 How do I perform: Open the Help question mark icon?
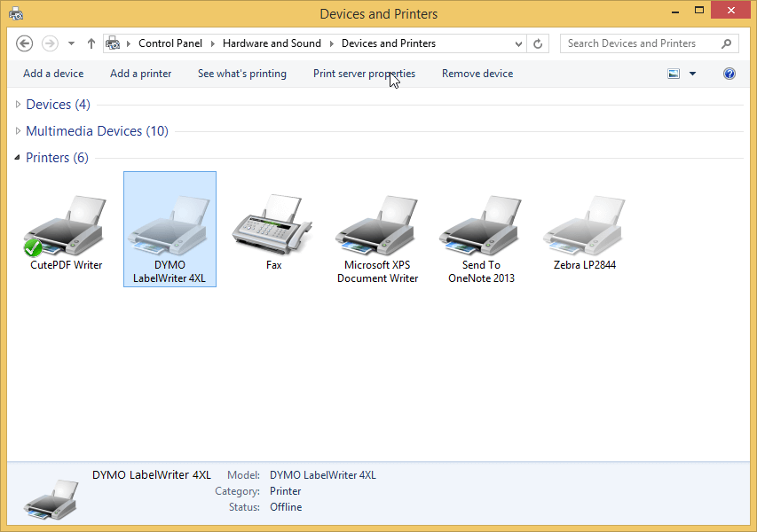(729, 74)
